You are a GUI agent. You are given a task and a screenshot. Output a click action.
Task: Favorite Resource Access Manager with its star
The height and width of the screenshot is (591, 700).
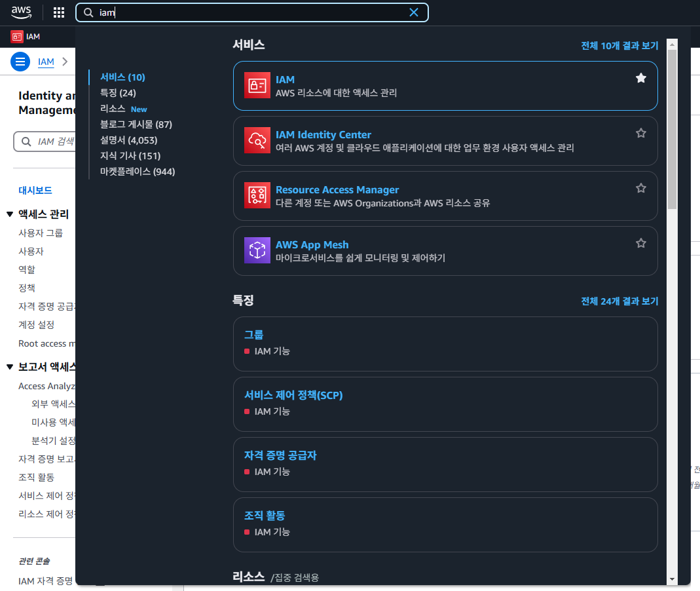(x=641, y=188)
